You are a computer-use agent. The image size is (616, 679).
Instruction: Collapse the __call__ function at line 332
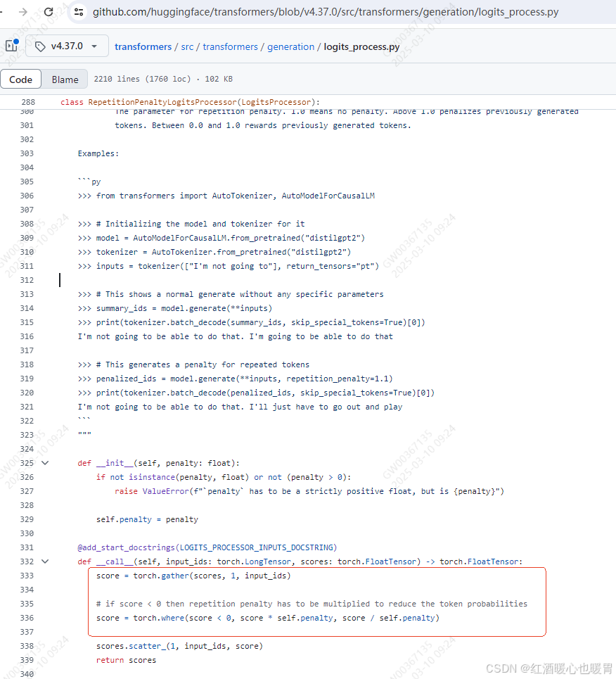(45, 561)
